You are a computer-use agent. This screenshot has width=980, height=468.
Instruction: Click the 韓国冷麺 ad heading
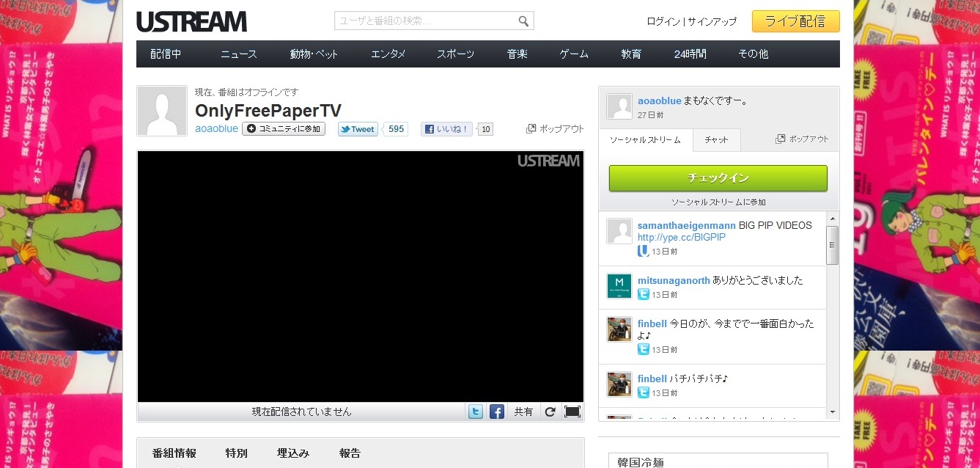[x=641, y=462]
